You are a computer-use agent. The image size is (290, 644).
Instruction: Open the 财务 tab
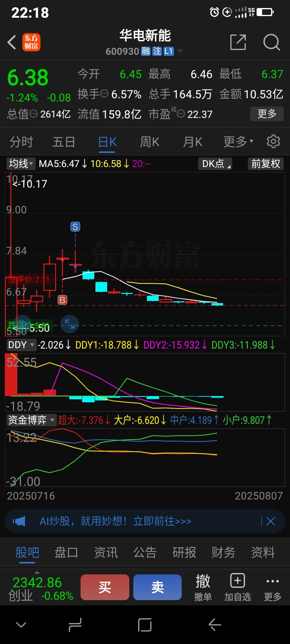pyautogui.click(x=224, y=553)
